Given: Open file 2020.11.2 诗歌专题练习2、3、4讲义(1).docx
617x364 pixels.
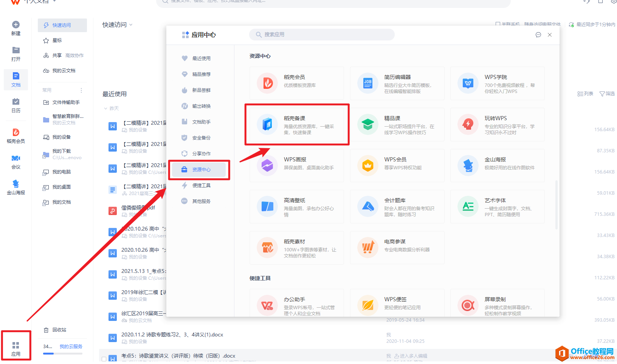Looking at the screenshot, I should pyautogui.click(x=172, y=335).
